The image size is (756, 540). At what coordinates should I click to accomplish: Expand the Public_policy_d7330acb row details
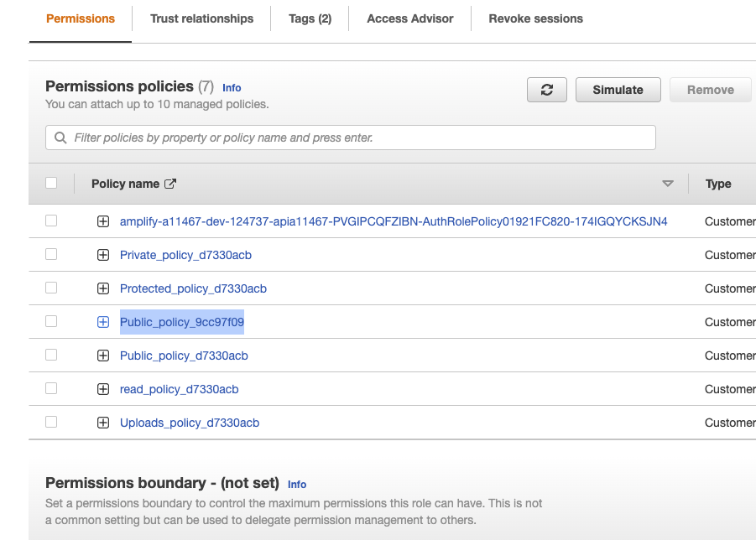tap(103, 356)
